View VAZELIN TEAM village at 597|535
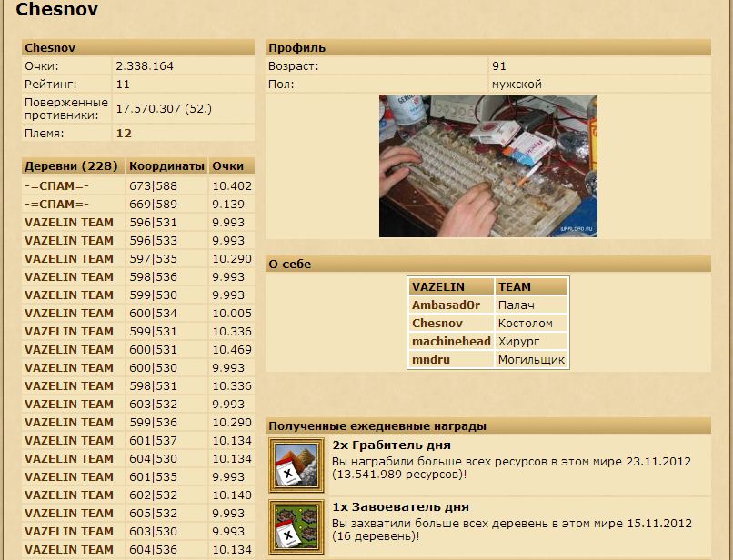Screen dimensions: 733x560 [x=69, y=259]
